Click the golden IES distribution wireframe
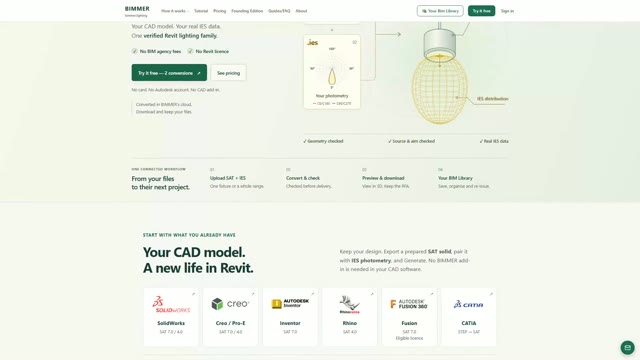640x360 pixels. pyautogui.click(x=440, y=91)
